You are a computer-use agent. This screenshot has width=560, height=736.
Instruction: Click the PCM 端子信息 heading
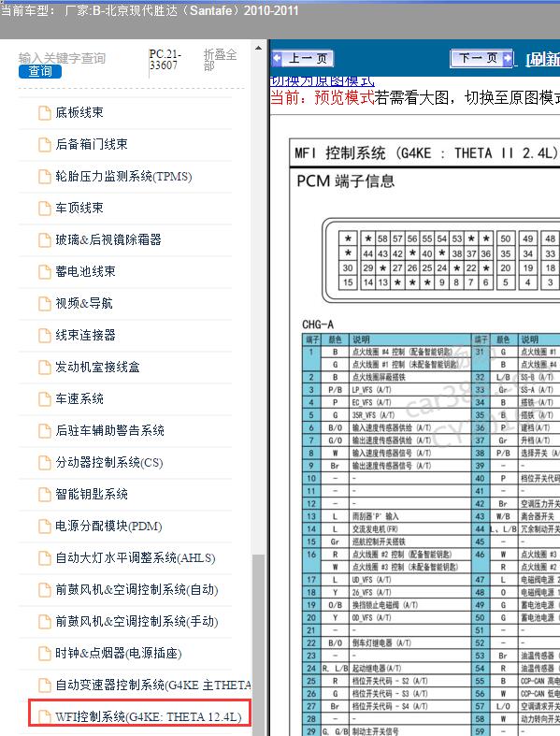click(346, 181)
